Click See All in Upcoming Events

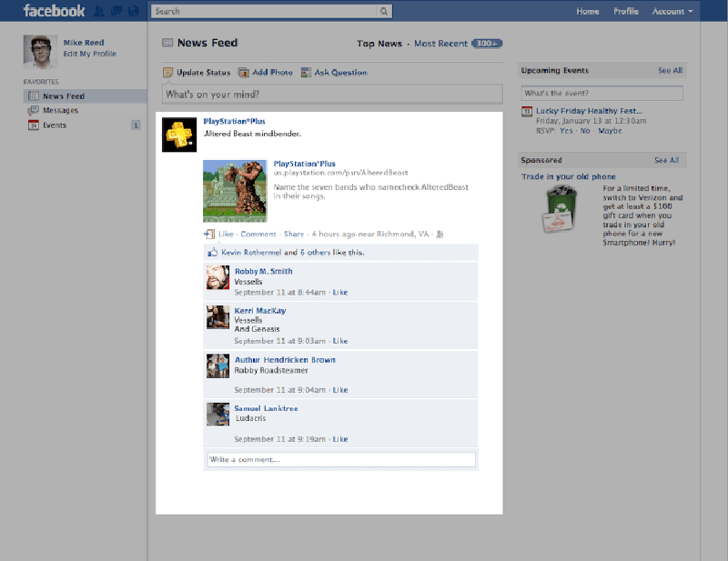pos(670,71)
